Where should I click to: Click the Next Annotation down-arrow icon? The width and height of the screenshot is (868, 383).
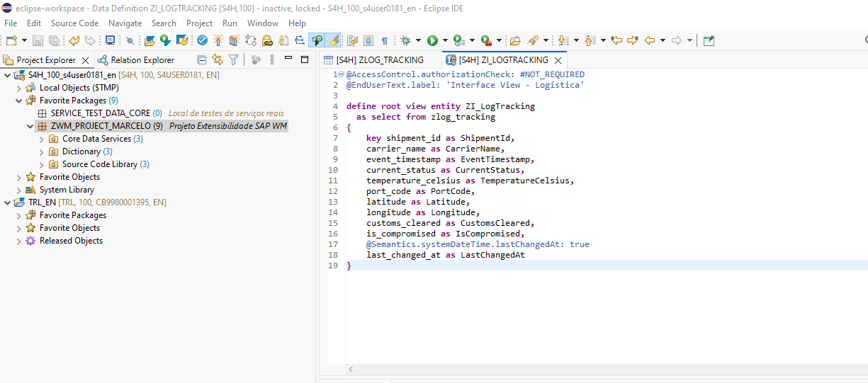tap(563, 40)
